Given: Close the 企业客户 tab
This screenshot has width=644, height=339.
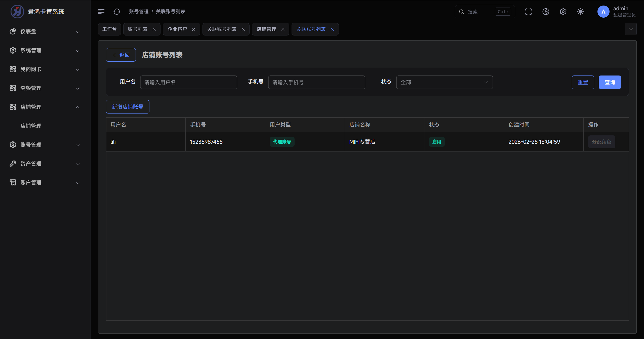Looking at the screenshot, I should pyautogui.click(x=193, y=29).
